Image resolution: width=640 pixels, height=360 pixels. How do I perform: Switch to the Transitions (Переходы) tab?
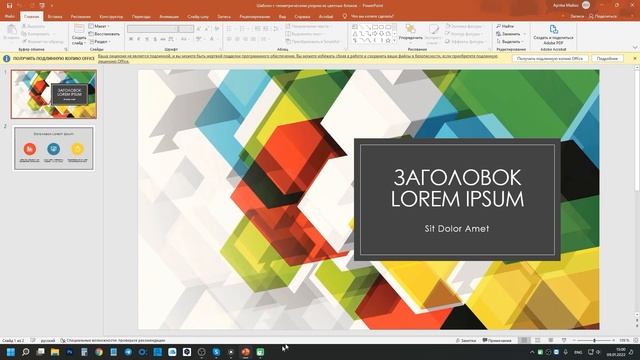tap(141, 17)
